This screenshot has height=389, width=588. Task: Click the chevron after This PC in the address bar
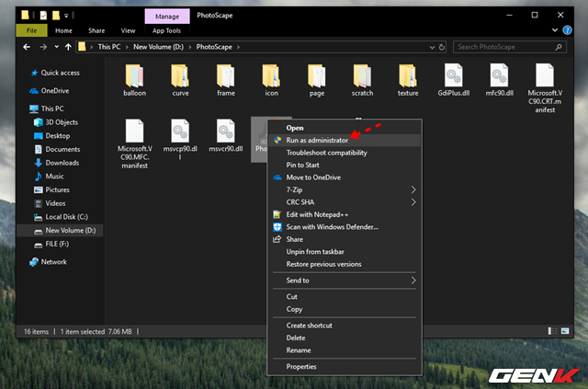[127, 47]
